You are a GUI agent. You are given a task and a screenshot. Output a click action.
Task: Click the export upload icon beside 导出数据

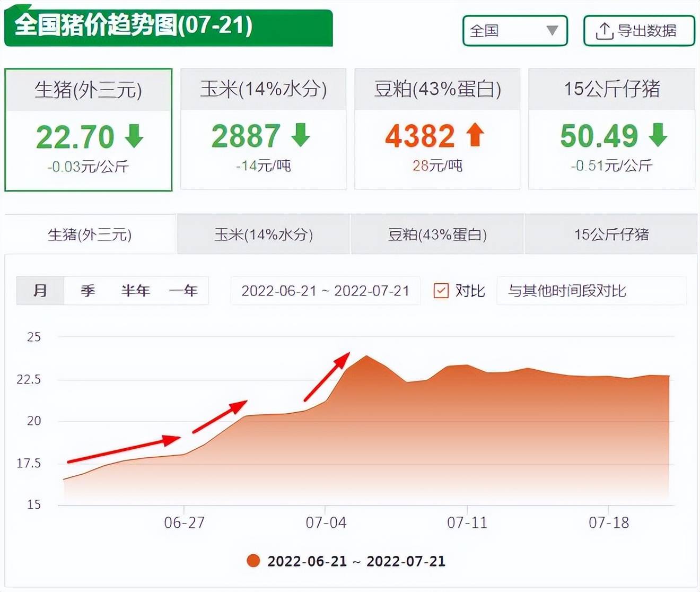[x=605, y=31]
